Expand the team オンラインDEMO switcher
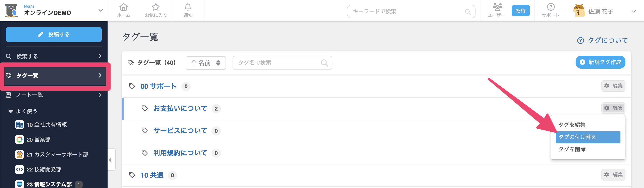Viewport: 644px width, 188px height. (101, 10)
